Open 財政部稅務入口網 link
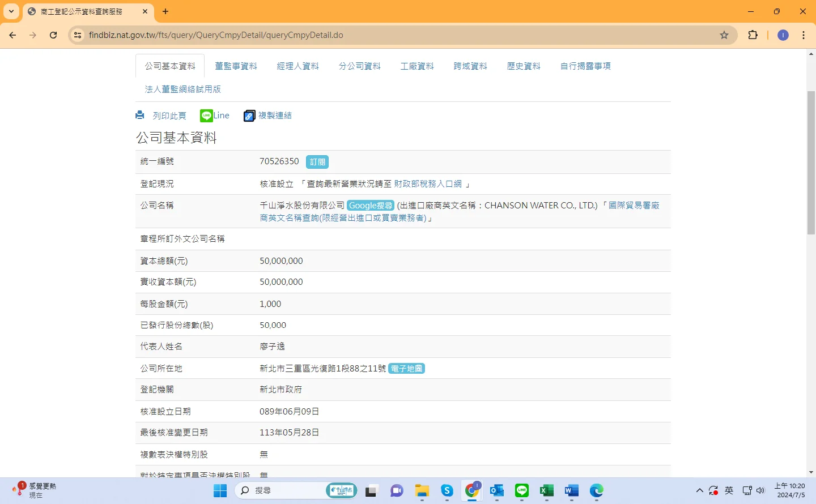 pos(428,184)
